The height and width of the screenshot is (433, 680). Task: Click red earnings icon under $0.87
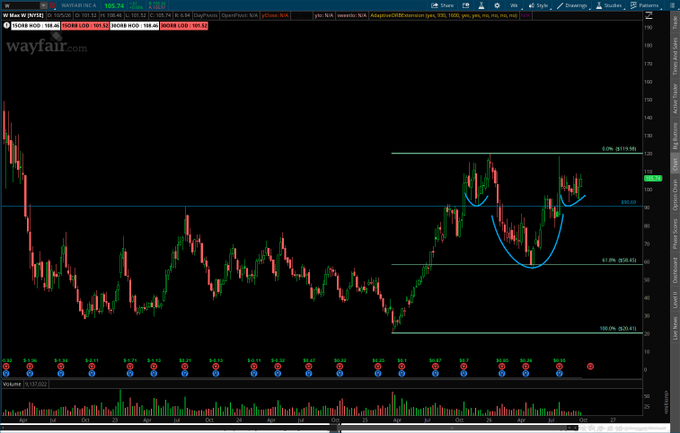435,367
